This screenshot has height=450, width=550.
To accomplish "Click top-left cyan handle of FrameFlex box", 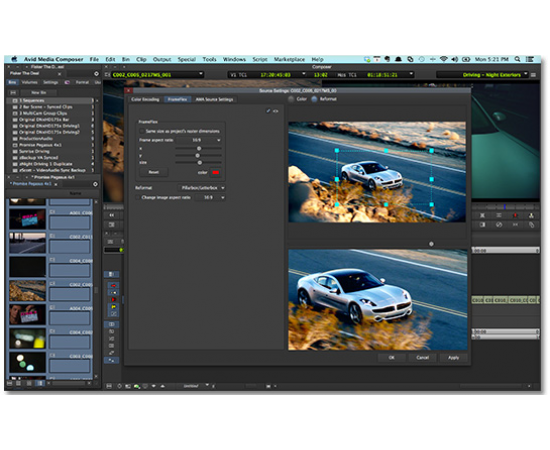I will (337, 150).
